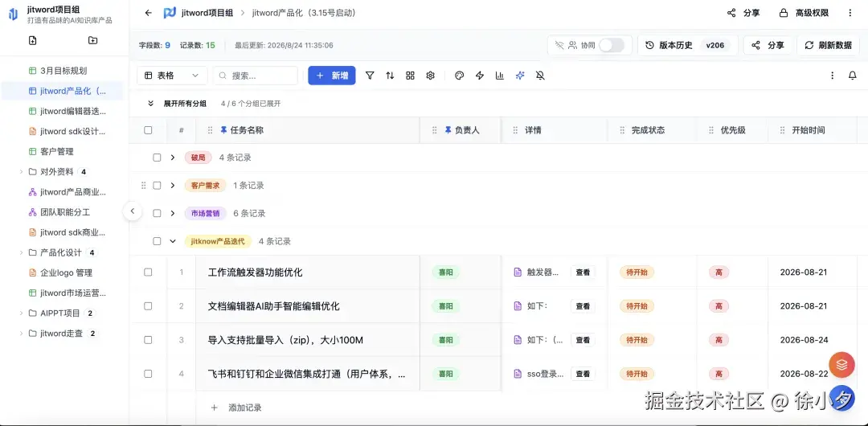The height and width of the screenshot is (426, 868).
Task: Click the grid grouping icon
Action: (x=410, y=76)
